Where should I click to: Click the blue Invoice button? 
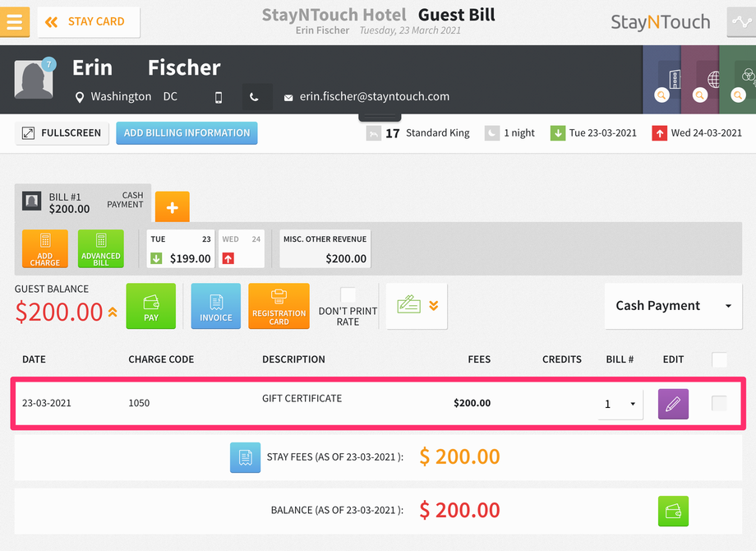tap(216, 306)
